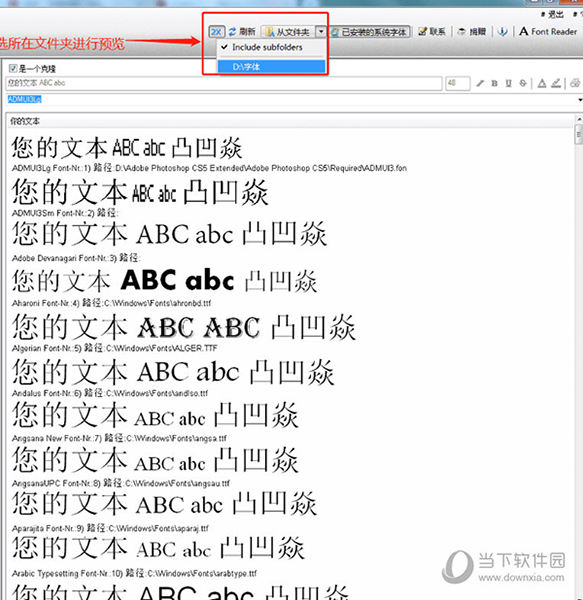Toggle underline formatting U icon
Image resolution: width=583 pixels, height=600 pixels.
508,83
